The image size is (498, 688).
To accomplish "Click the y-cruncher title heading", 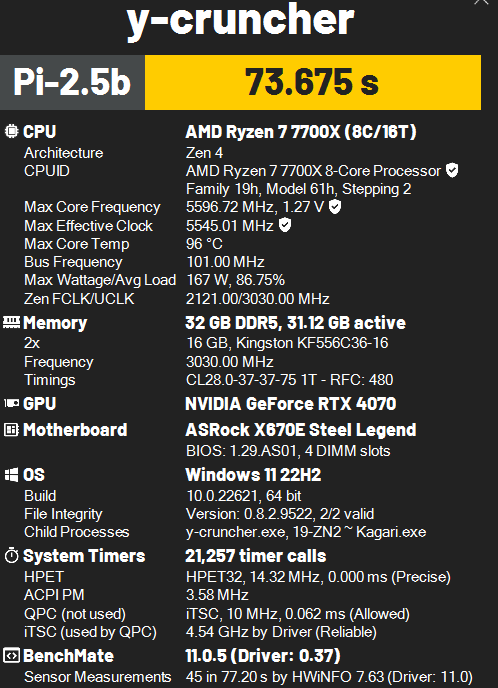I will [240, 19].
